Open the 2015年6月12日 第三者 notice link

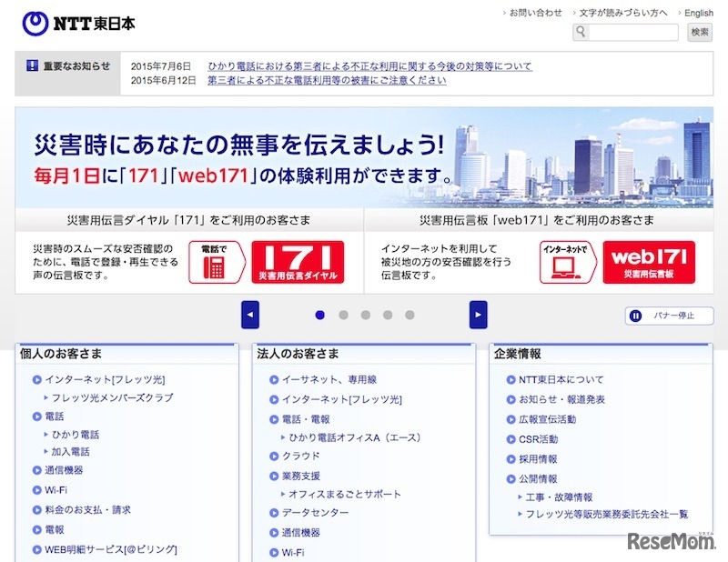click(x=327, y=80)
